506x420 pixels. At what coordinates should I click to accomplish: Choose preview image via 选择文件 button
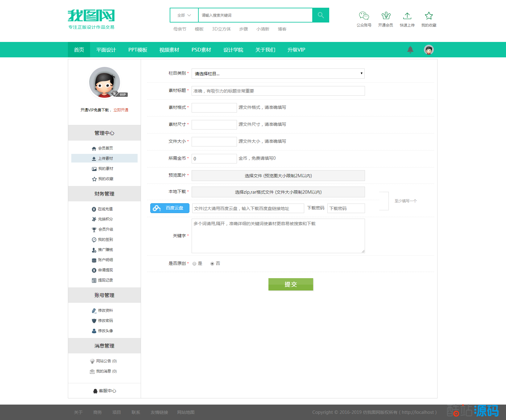click(x=278, y=176)
